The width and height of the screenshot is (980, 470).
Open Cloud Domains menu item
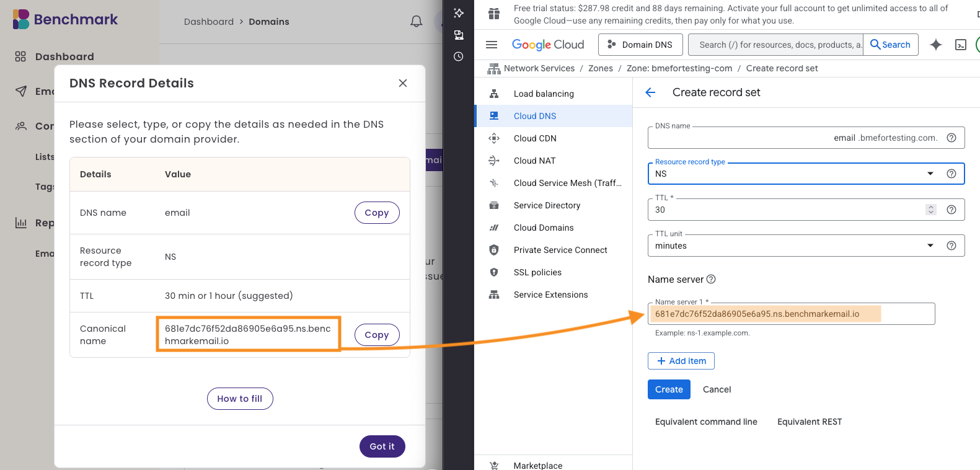pyautogui.click(x=554, y=228)
